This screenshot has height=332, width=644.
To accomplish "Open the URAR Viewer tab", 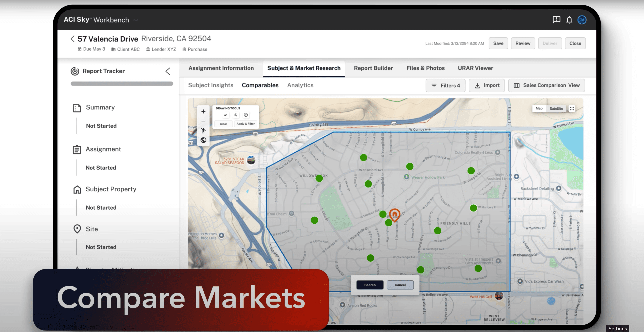I will pyautogui.click(x=475, y=68).
